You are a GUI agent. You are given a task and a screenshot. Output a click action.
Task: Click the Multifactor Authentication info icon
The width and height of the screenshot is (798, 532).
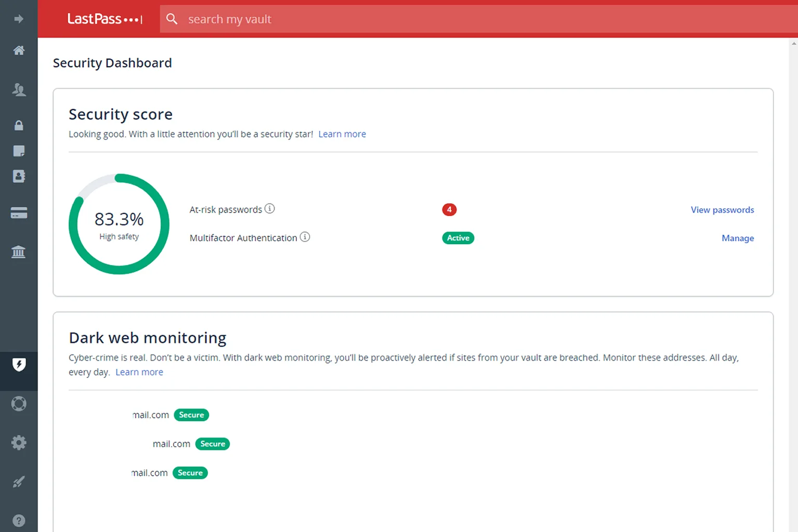[305, 237]
